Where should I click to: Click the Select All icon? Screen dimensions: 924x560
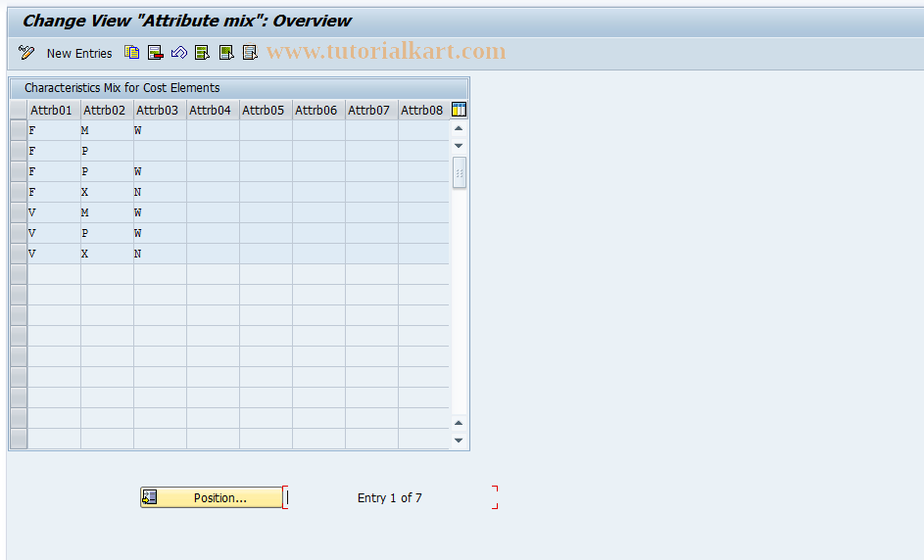pos(202,53)
